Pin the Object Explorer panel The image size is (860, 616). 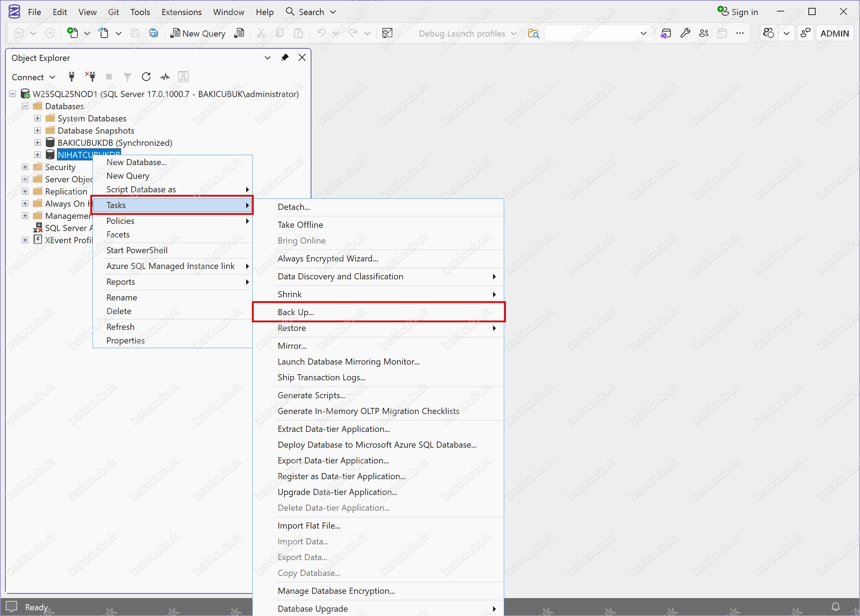click(x=285, y=58)
